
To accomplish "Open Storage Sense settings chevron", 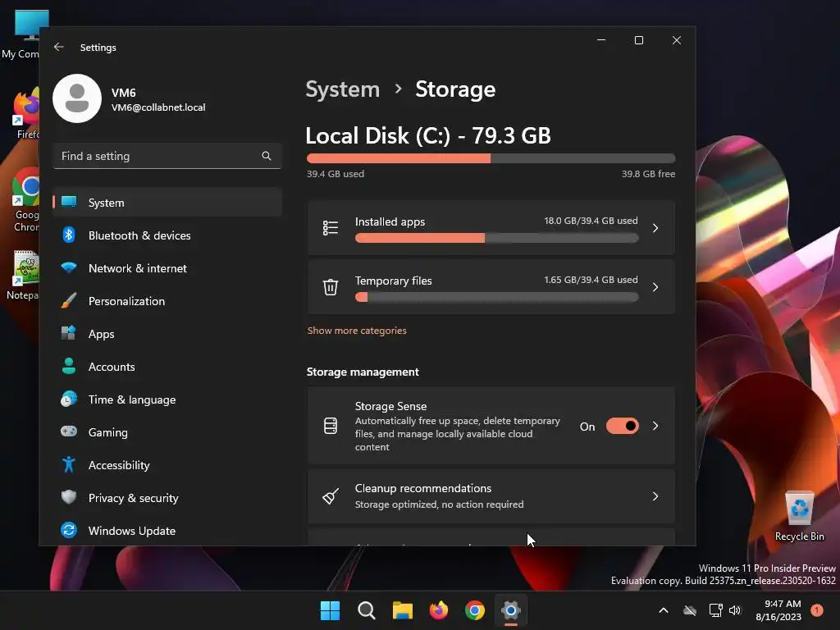I will point(655,426).
